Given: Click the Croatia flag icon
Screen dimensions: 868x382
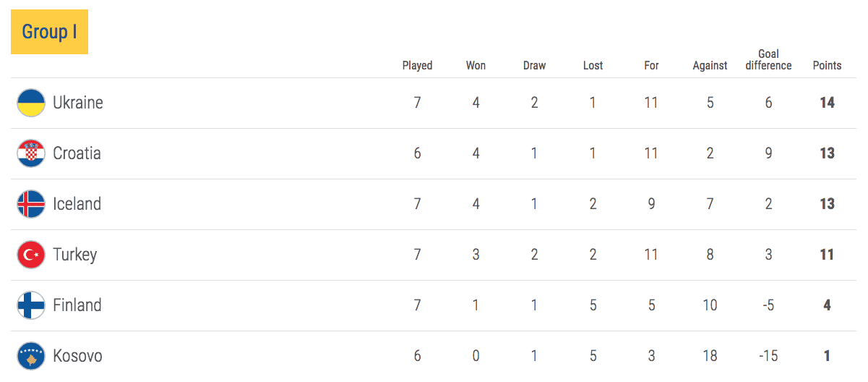Looking at the screenshot, I should tap(31, 153).
